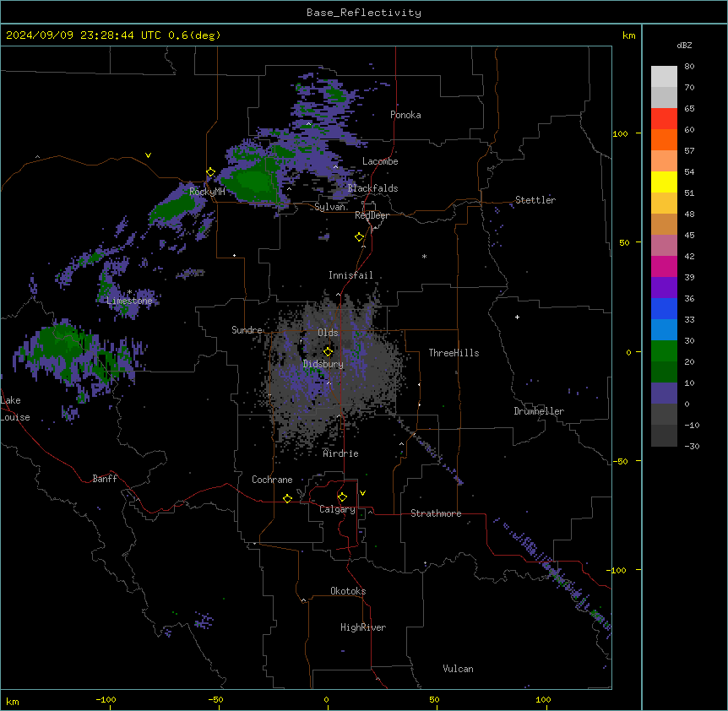Click the yellow station marker near Cochrane

287,498
